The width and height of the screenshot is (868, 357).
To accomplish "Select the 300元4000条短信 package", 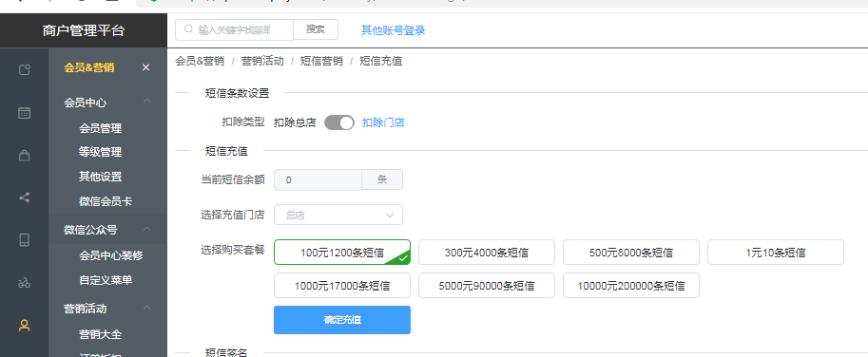I will tap(487, 253).
